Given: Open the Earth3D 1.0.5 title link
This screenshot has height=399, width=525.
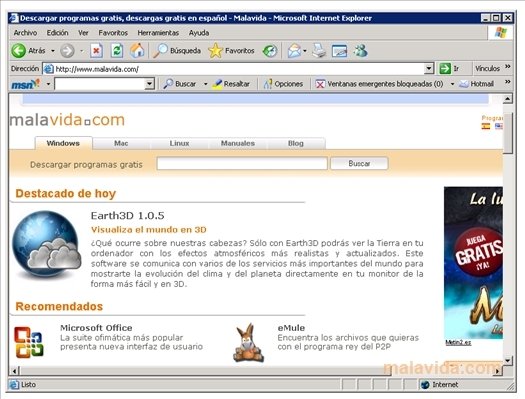Looking at the screenshot, I should pos(128,216).
